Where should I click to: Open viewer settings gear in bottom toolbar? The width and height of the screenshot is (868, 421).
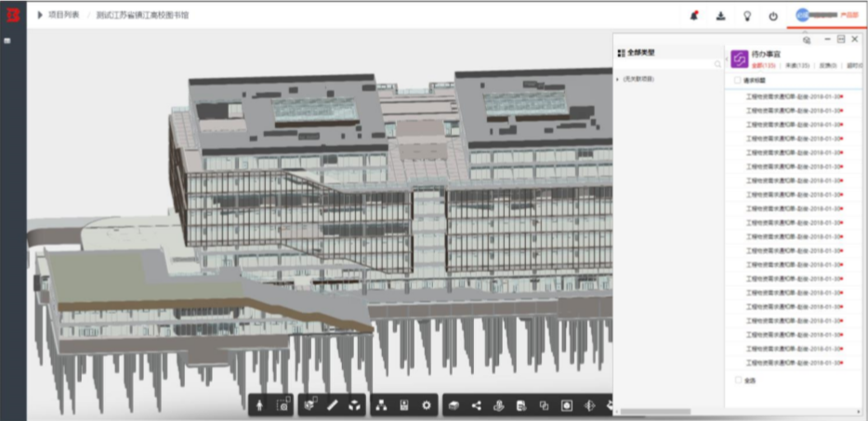(426, 405)
